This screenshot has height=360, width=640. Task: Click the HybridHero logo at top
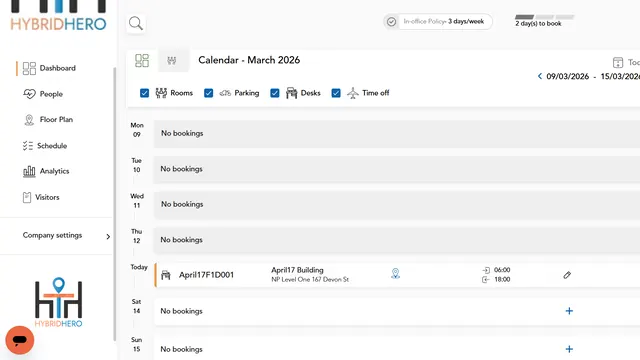pyautogui.click(x=58, y=15)
